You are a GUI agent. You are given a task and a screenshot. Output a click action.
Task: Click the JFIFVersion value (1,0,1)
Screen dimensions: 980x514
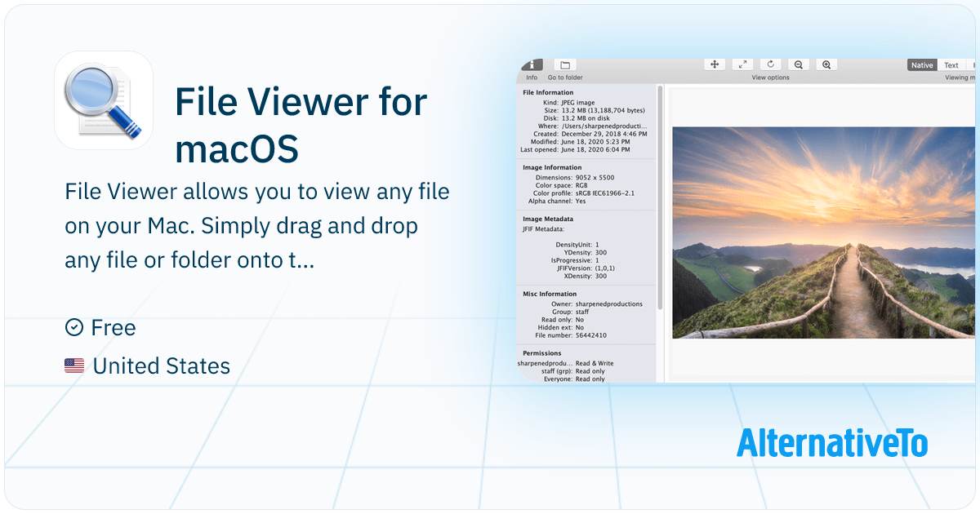pyautogui.click(x=605, y=268)
